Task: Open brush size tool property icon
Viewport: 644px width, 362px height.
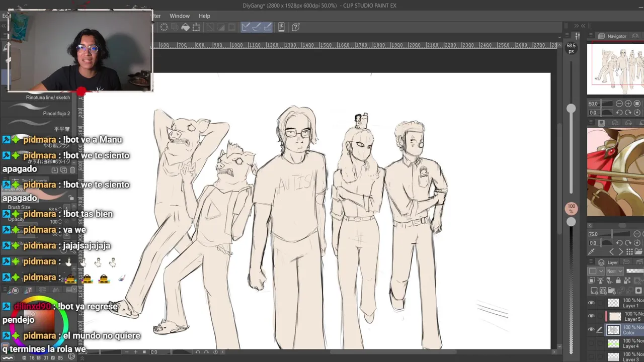Action: (578, 35)
